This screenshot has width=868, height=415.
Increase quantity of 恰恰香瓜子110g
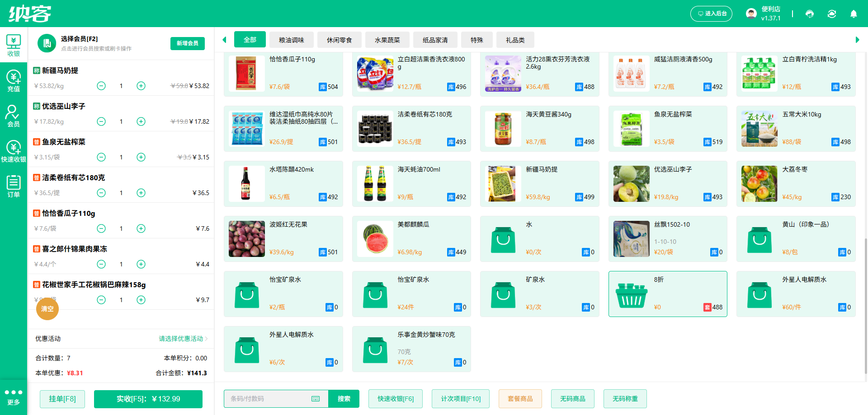[141, 228]
